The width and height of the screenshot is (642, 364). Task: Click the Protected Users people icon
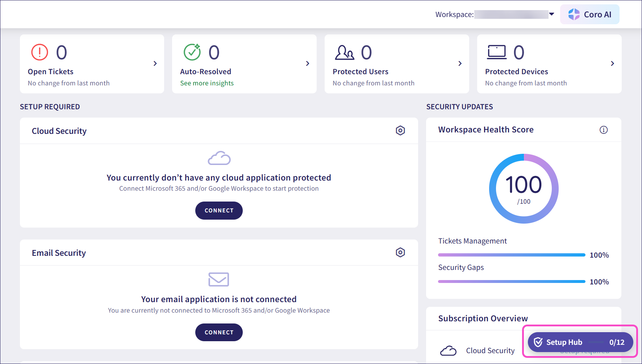(344, 52)
